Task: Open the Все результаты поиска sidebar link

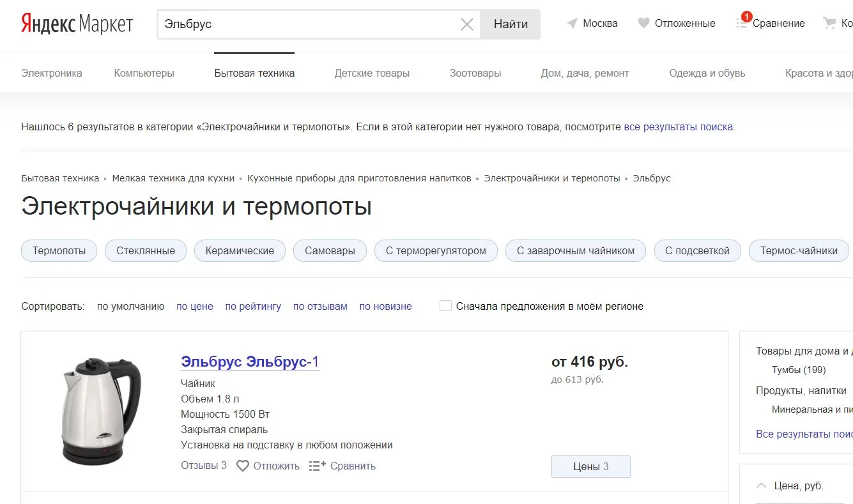Action: [x=804, y=434]
